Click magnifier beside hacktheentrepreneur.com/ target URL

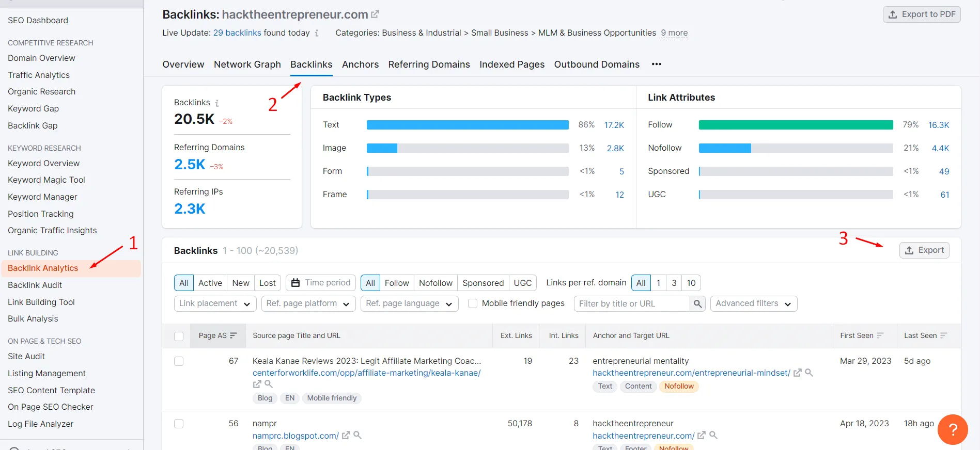click(x=713, y=436)
